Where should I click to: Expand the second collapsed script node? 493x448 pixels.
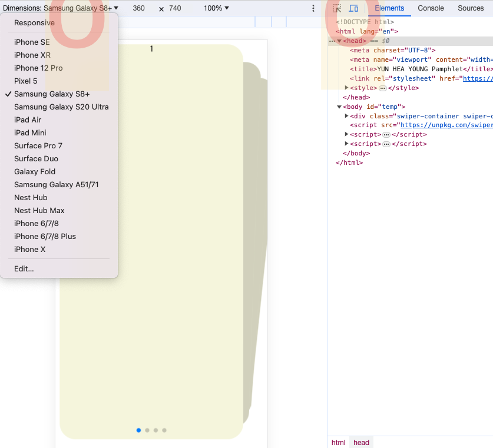pos(346,144)
